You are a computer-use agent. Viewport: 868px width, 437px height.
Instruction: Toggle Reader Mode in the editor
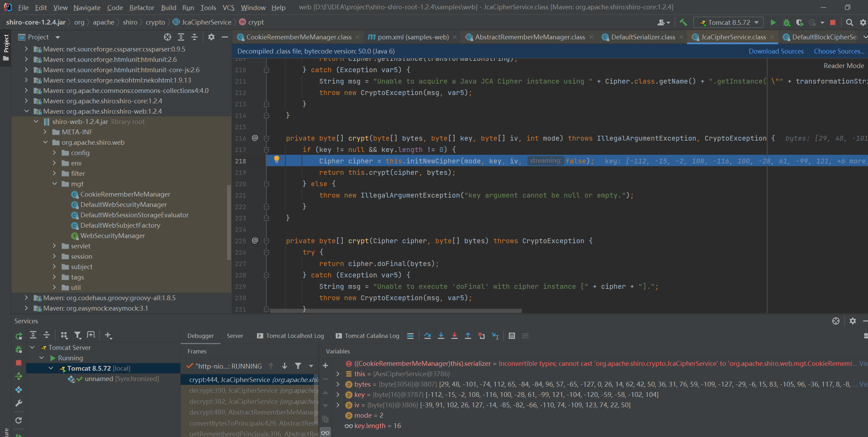pos(843,66)
